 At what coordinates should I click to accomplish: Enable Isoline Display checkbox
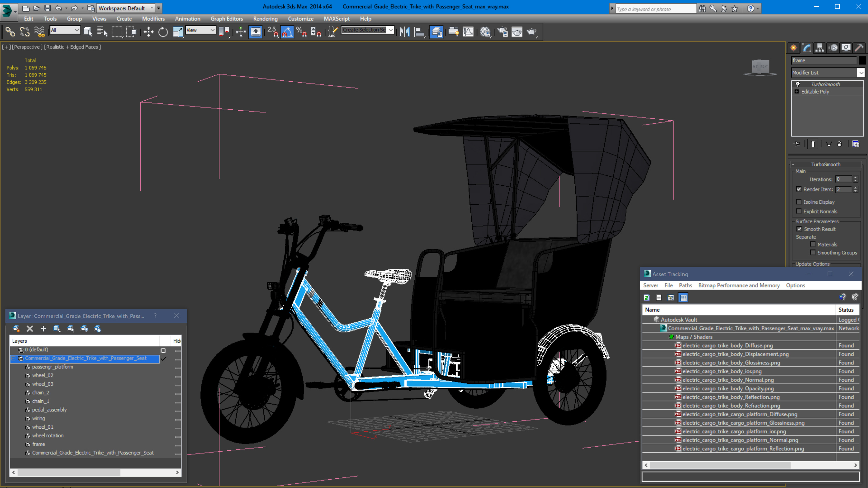(799, 202)
